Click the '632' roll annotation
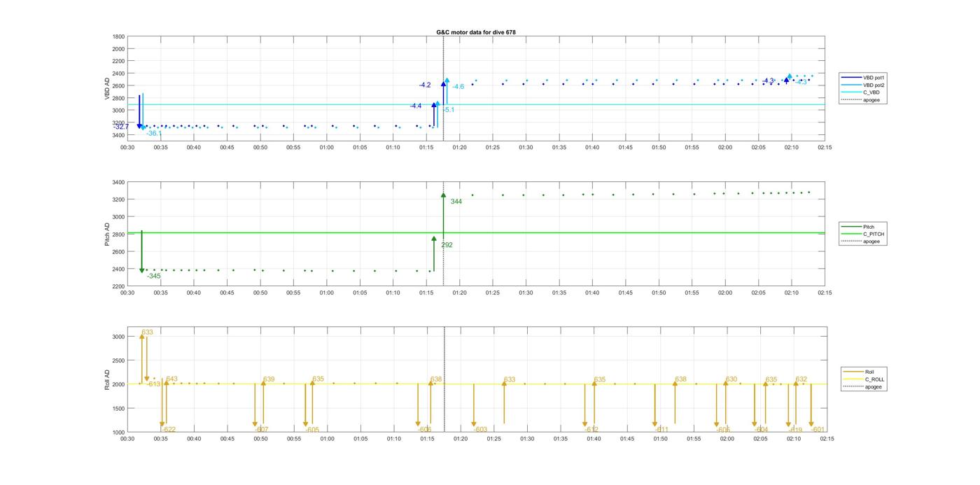 pyautogui.click(x=801, y=379)
